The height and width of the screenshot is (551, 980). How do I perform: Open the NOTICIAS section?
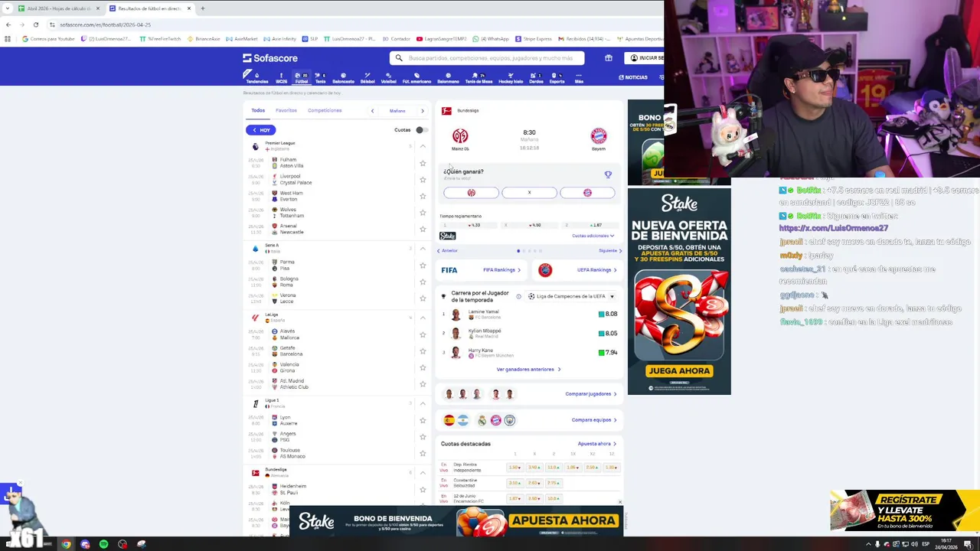(x=633, y=77)
